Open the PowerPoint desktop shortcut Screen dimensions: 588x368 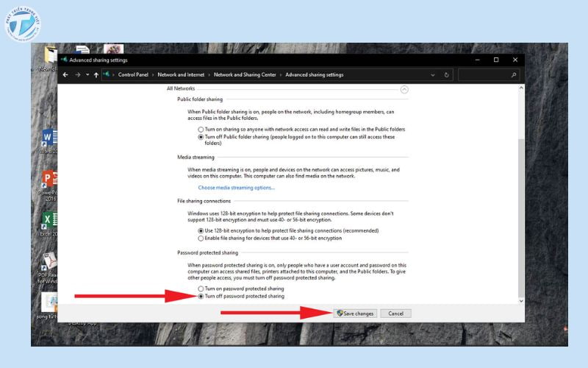[49, 179]
